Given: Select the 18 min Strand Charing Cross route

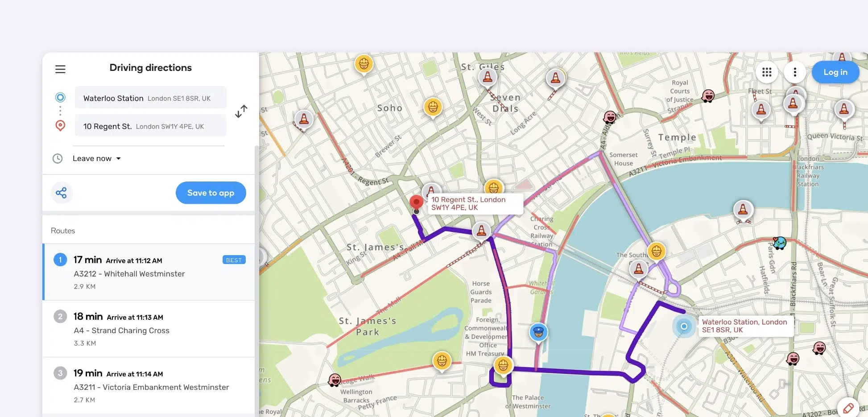Looking at the screenshot, I should 149,329.
